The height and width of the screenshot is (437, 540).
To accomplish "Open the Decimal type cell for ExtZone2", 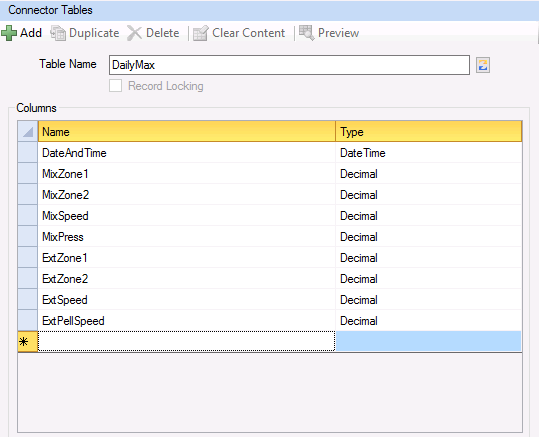I will point(429,279).
